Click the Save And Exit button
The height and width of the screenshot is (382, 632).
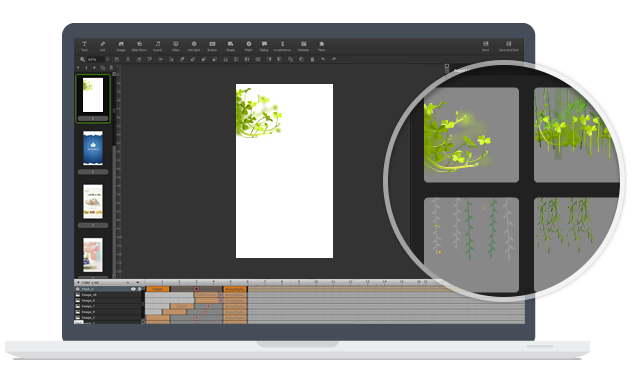point(509,46)
